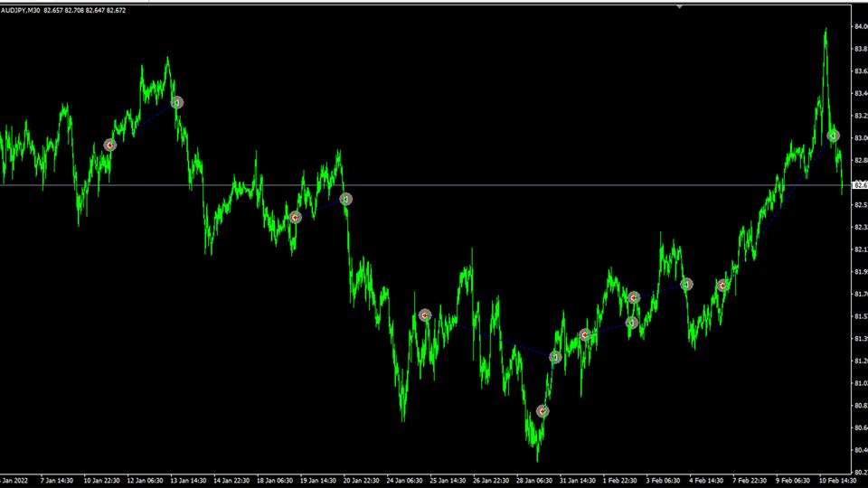Click the '9 Feb 06:30' time axis label
The width and height of the screenshot is (868, 488).
pyautogui.click(x=793, y=481)
